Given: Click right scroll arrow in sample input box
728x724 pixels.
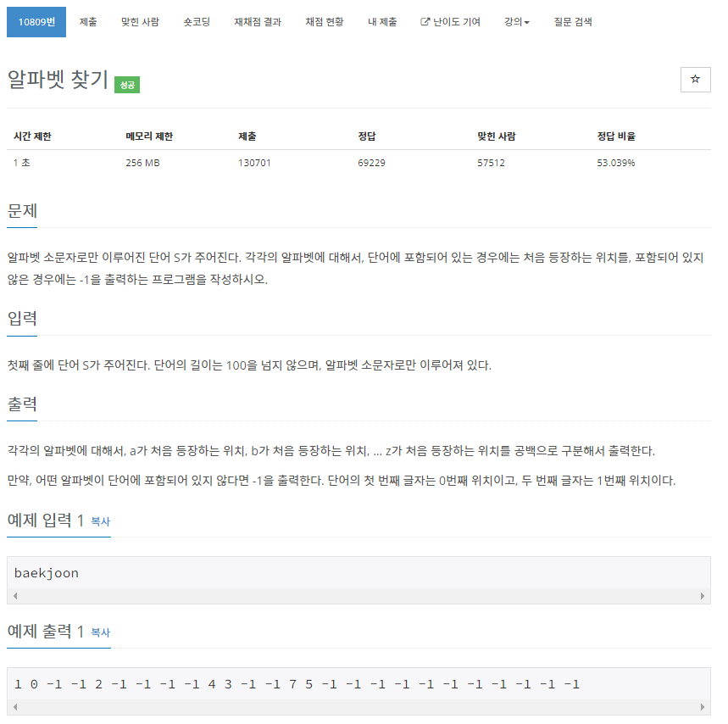Looking at the screenshot, I should 702,596.
